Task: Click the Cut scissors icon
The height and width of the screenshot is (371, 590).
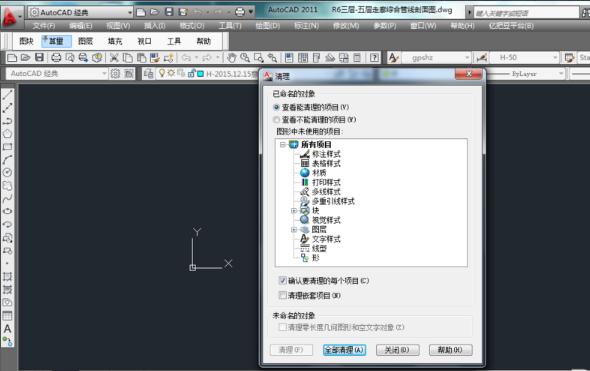Action: [114, 58]
